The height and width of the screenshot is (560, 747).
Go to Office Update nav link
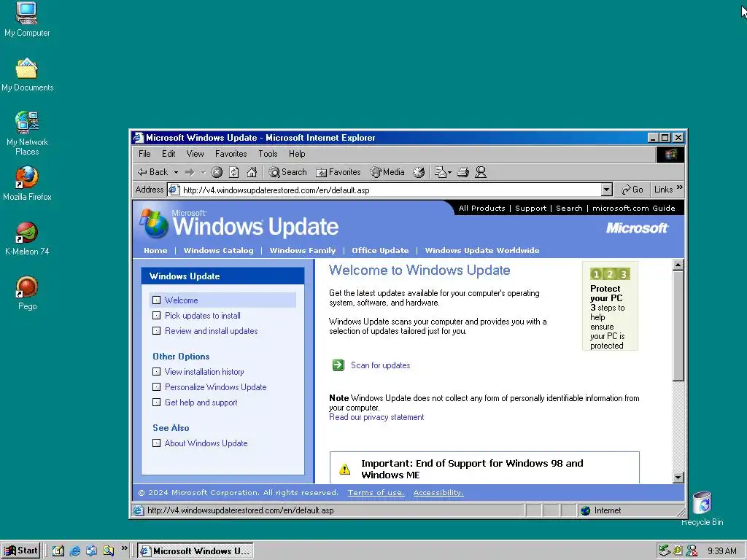380,251
